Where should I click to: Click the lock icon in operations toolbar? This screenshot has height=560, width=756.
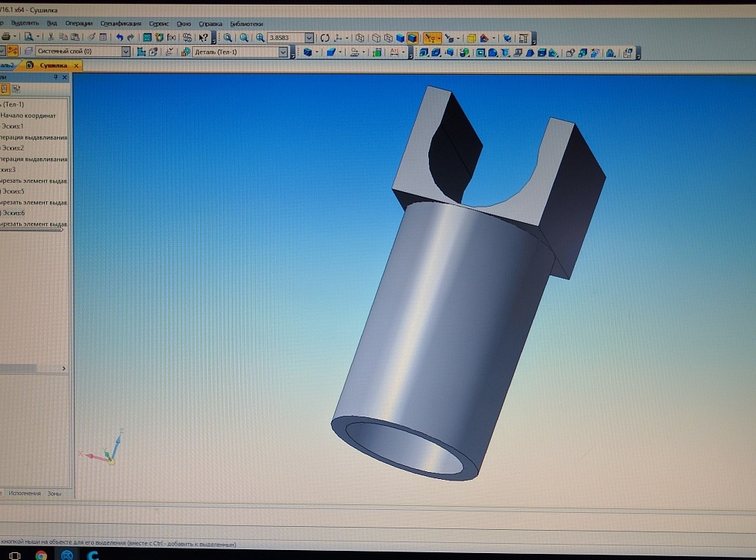coord(610,53)
